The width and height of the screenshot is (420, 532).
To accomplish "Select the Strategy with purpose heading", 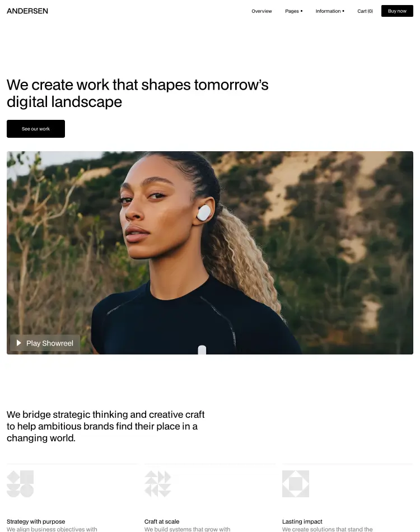I will 36,521.
